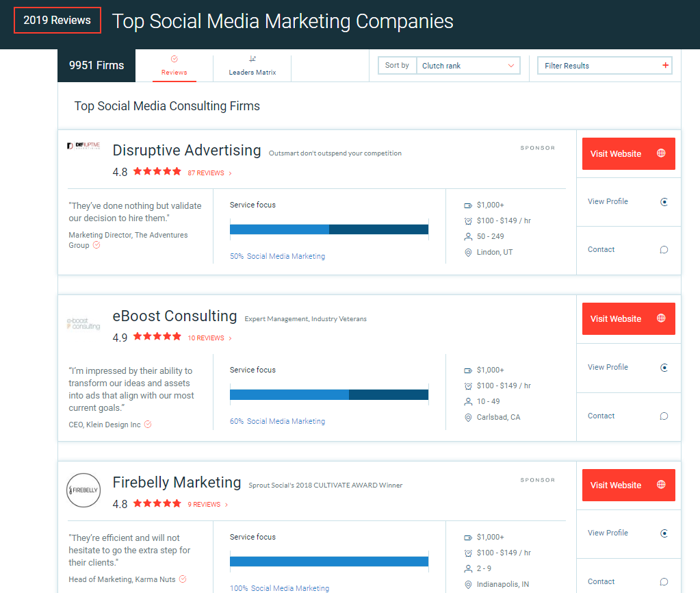
Task: Click chat bubble icon for Firebelly Marketing
Action: (x=664, y=582)
